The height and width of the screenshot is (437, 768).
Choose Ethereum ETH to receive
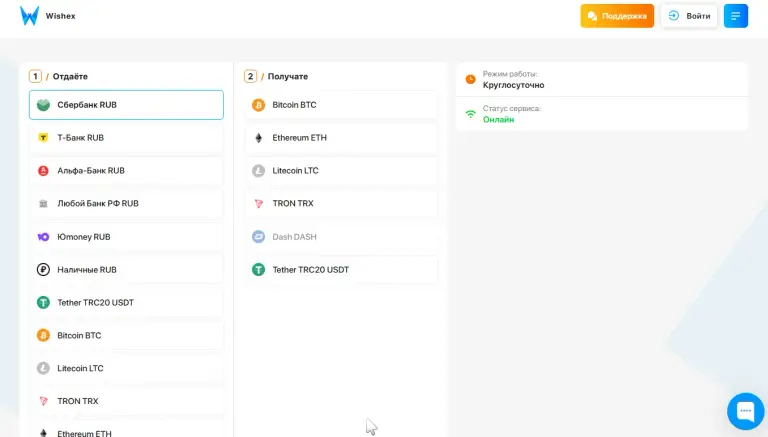341,138
